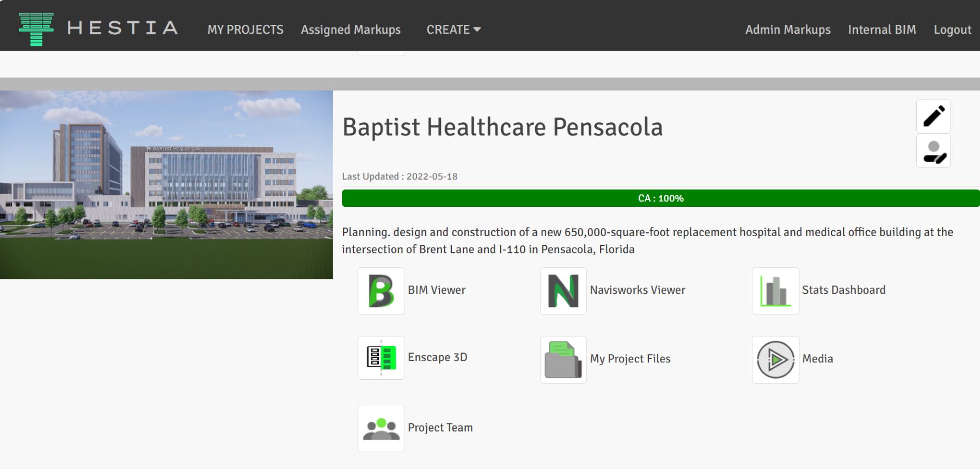This screenshot has height=469, width=980.
Task: Click the HESTIA brand text
Action: (x=123, y=28)
